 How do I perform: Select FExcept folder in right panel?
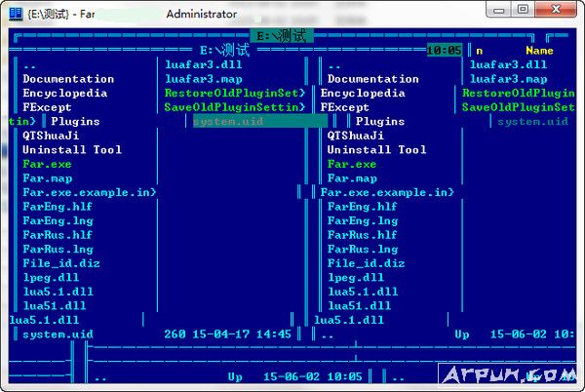tap(345, 107)
